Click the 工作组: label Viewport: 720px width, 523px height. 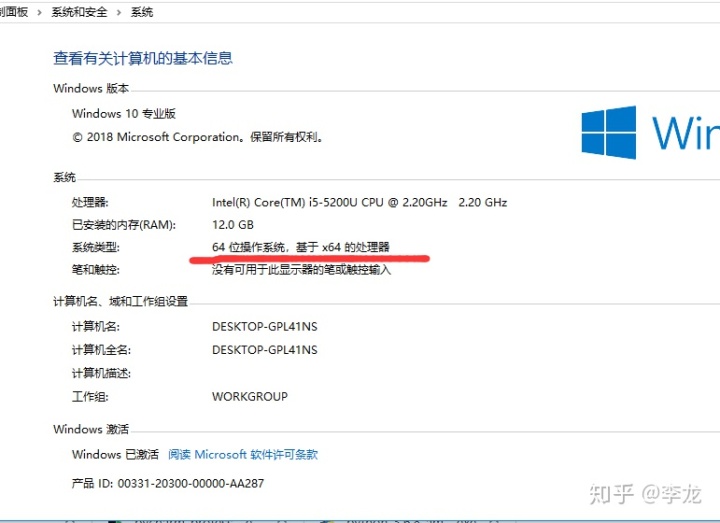(x=90, y=396)
